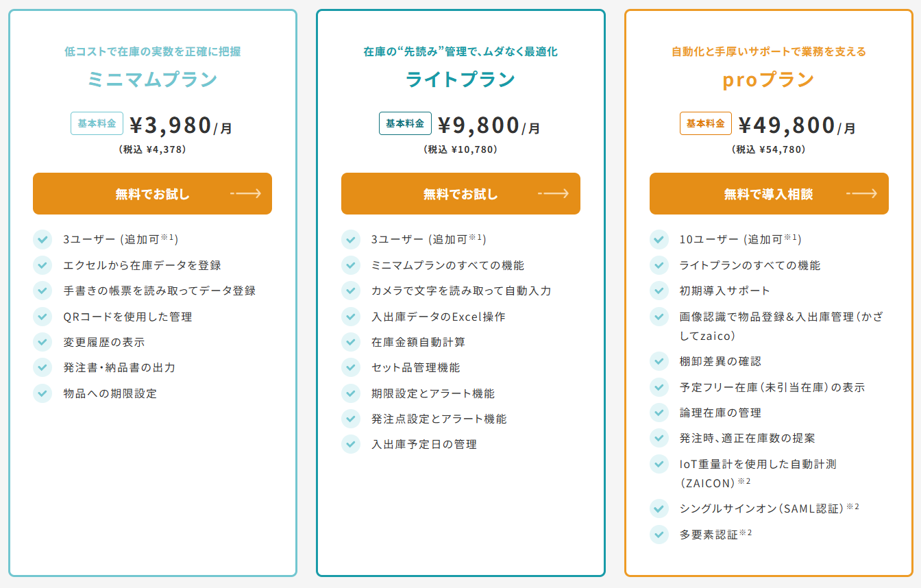Click arrow icon on pro consultation button
This screenshot has height=588, width=921.
click(x=862, y=194)
